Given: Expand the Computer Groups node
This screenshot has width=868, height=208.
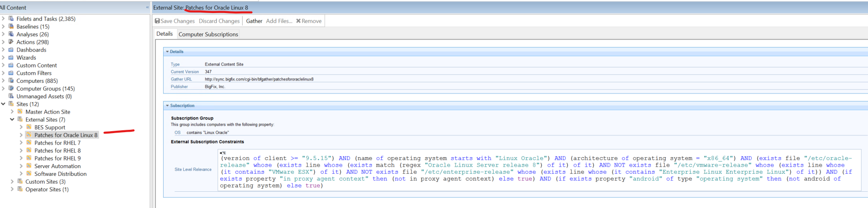Looking at the screenshot, I should [x=3, y=88].
